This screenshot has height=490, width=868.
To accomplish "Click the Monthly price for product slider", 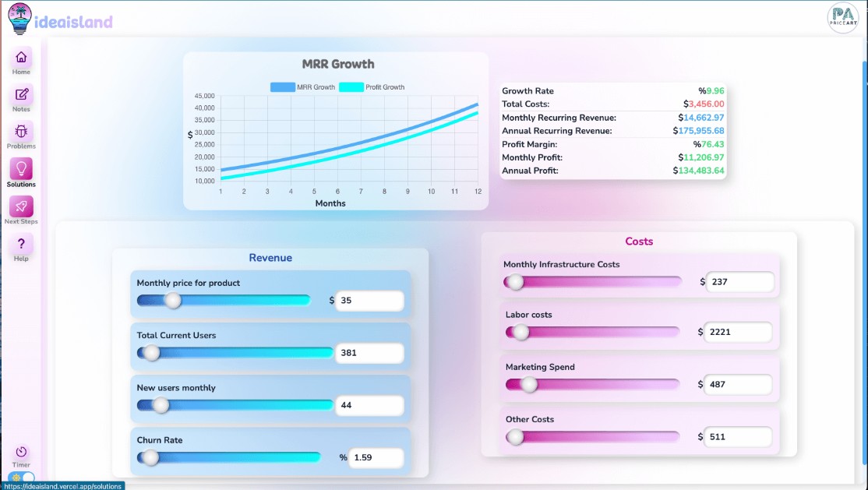I will pos(224,301).
